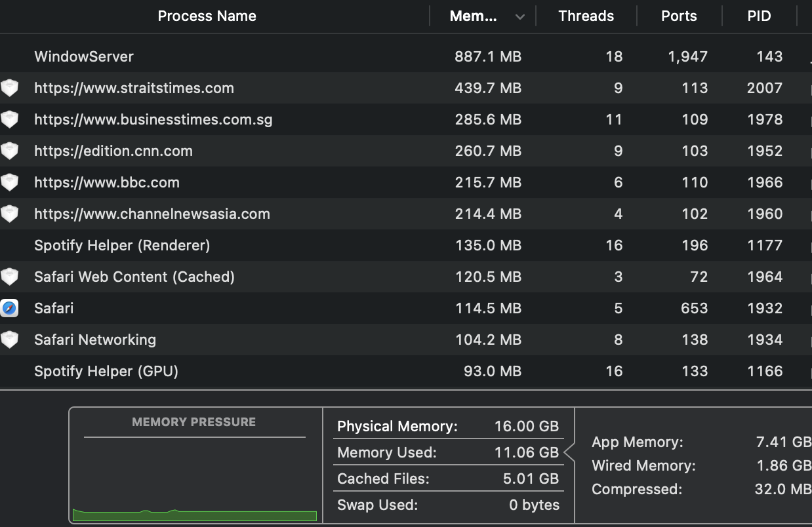This screenshot has height=527, width=812.
Task: Toggle sort direction arrow in Memory column
Action: coord(520,17)
